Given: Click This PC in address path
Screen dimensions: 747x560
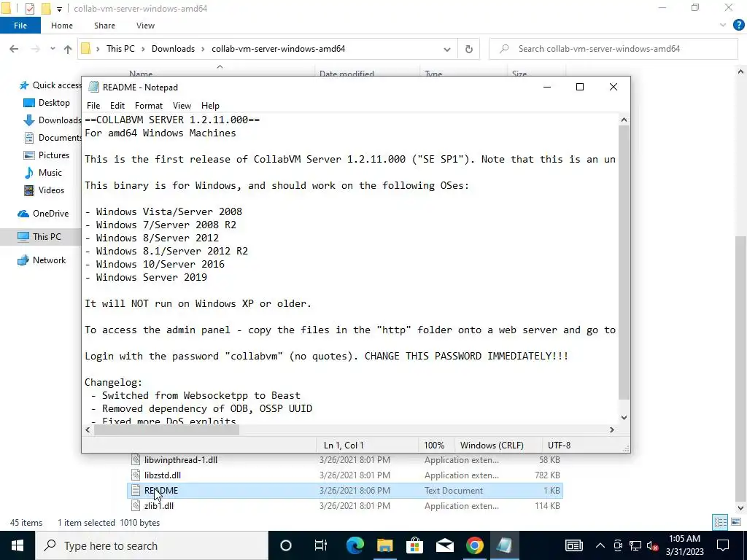Looking at the screenshot, I should click(120, 49).
